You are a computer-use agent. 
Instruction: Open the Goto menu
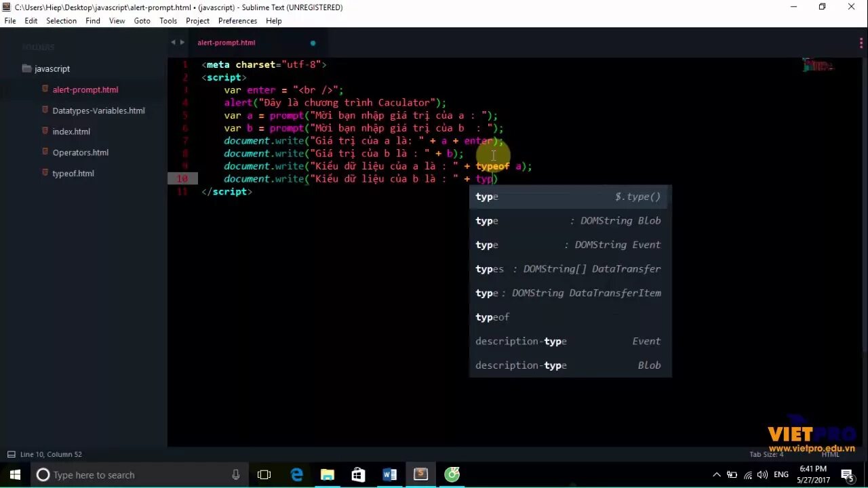[x=142, y=21]
